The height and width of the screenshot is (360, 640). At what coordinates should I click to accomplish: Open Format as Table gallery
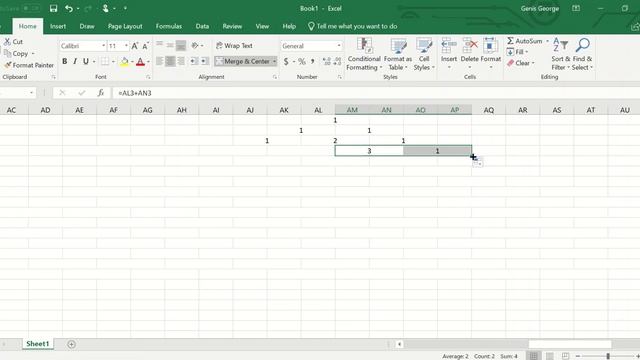[x=398, y=54]
